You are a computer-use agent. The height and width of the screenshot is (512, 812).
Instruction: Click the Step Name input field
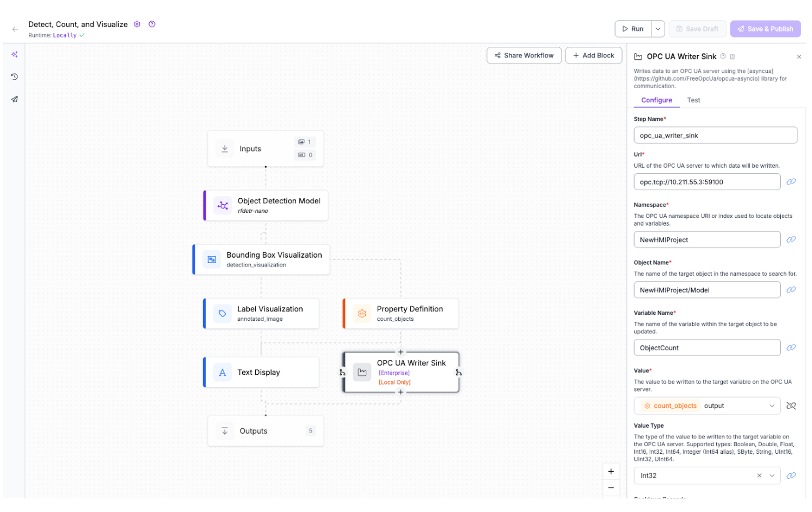715,136
